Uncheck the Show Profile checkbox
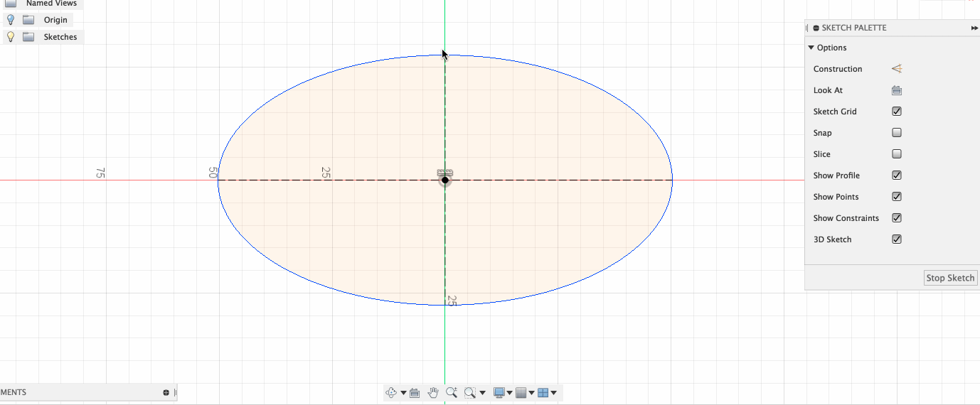This screenshot has height=405, width=980. pyautogui.click(x=897, y=175)
